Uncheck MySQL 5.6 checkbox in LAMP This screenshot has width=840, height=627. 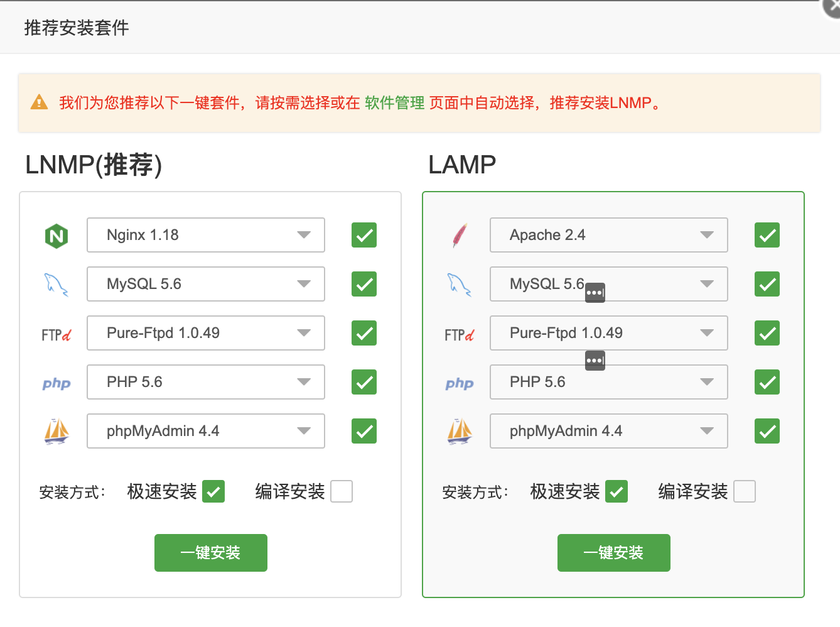point(767,284)
